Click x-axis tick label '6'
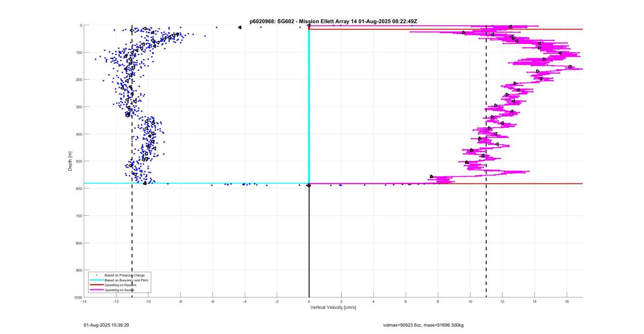This screenshot has width=644, height=334. point(406,301)
